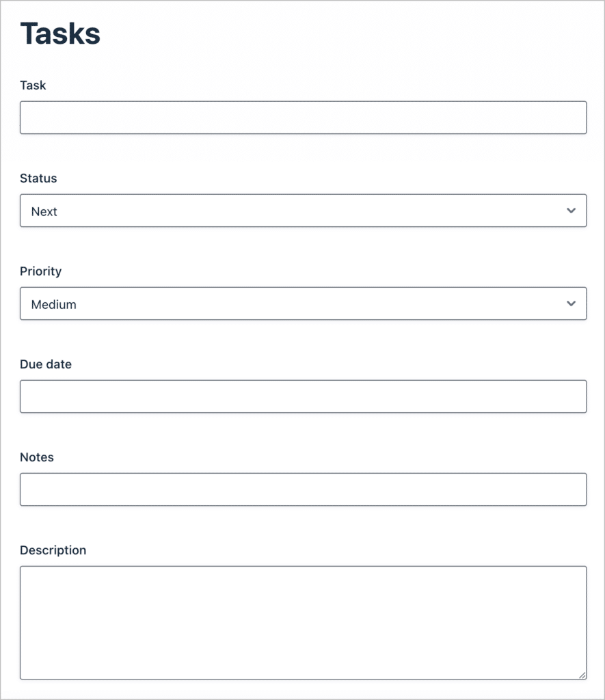Open the Status select box

click(303, 211)
